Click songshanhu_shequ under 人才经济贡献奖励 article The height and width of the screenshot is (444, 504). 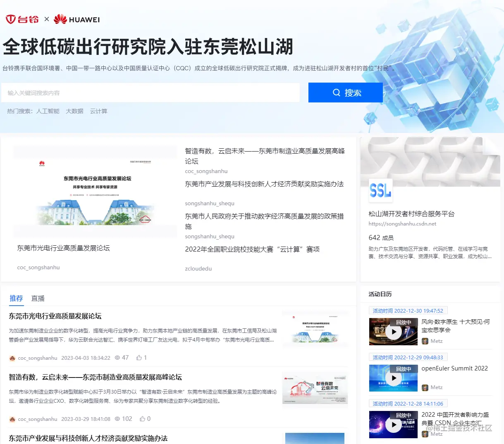click(x=210, y=203)
